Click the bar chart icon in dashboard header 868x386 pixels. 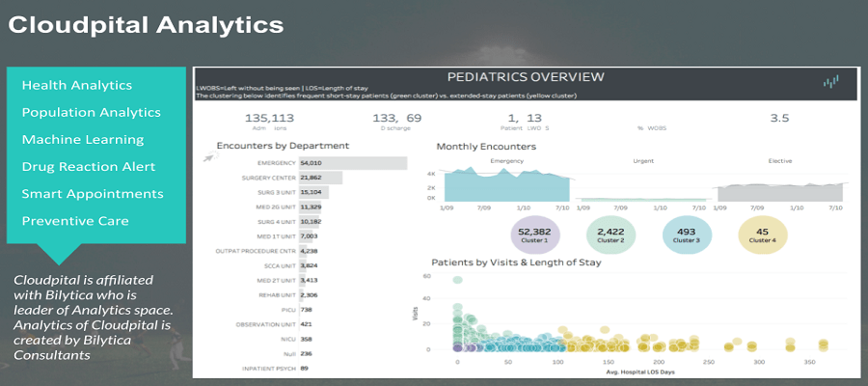830,83
